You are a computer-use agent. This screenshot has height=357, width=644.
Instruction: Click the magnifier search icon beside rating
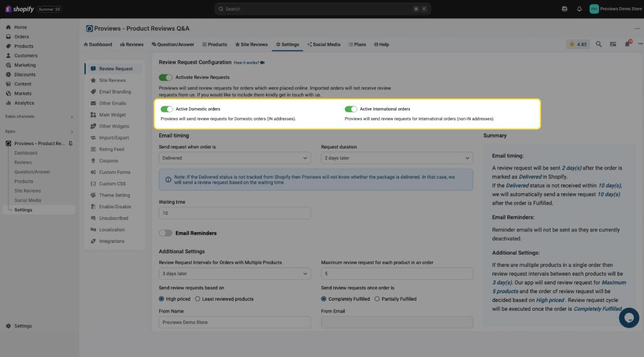(x=598, y=44)
